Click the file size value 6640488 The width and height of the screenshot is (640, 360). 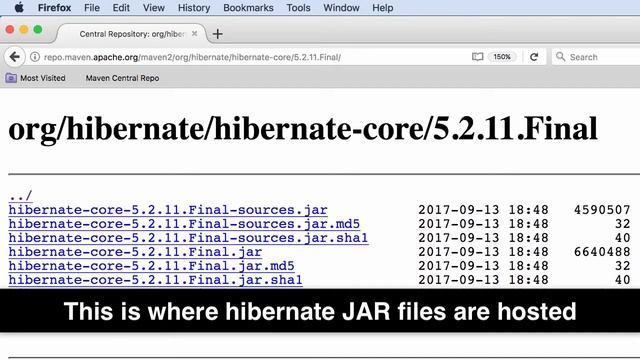602,252
